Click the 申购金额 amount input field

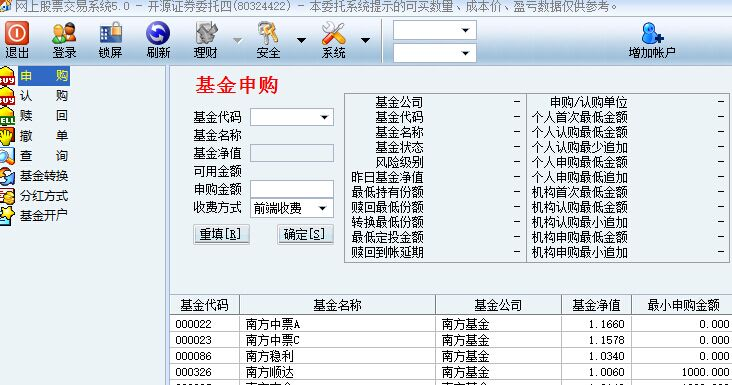(x=292, y=189)
